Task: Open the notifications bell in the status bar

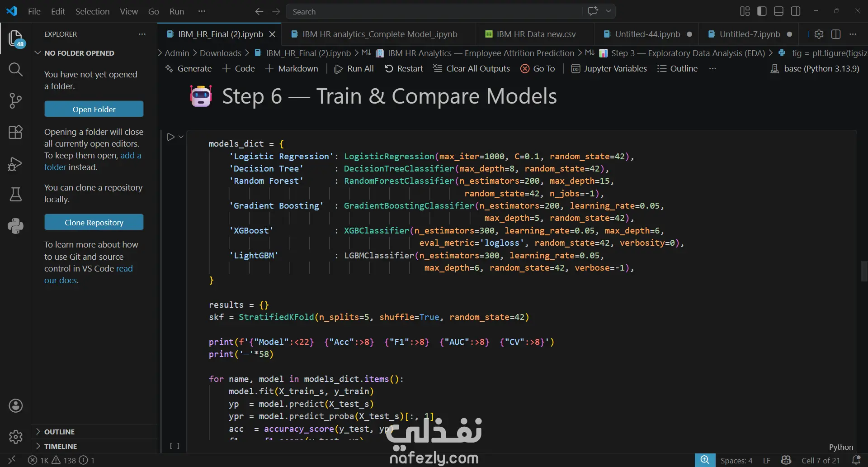Action: tap(856, 460)
